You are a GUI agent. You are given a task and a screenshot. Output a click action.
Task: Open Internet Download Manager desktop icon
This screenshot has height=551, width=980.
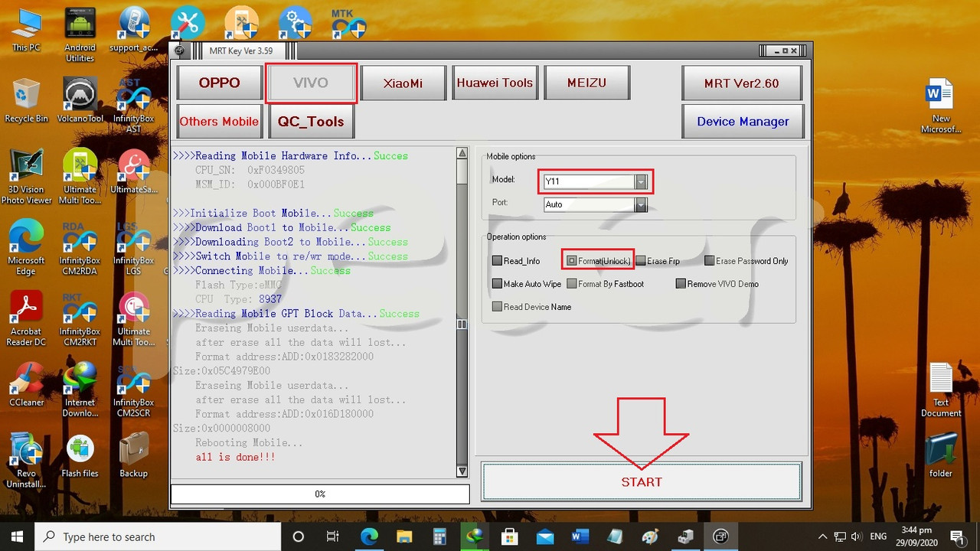coord(80,390)
